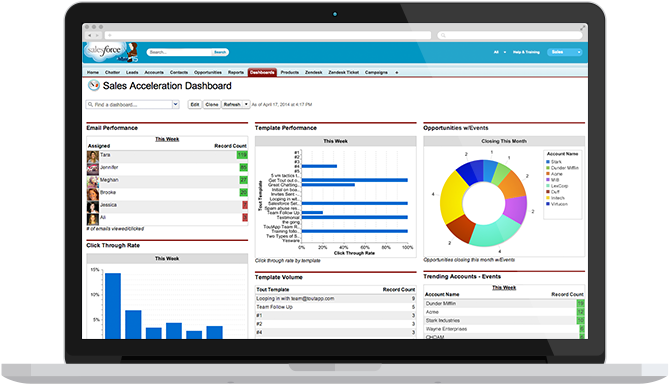Screen dimensions: 669x384
Task: Open the Opportunities tab
Action: (208, 73)
